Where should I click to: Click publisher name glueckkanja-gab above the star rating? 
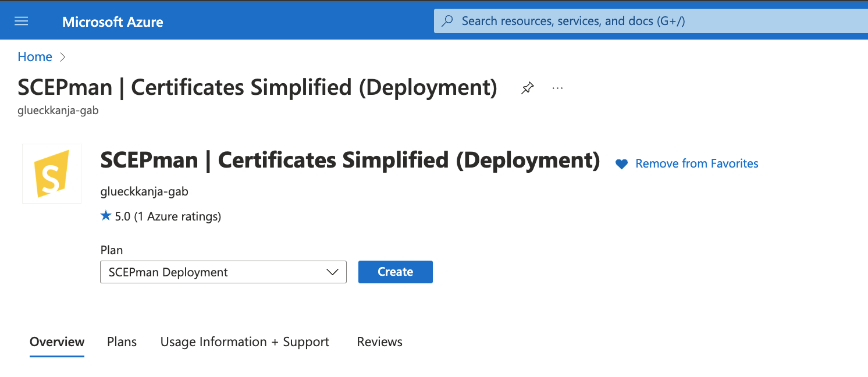point(144,191)
